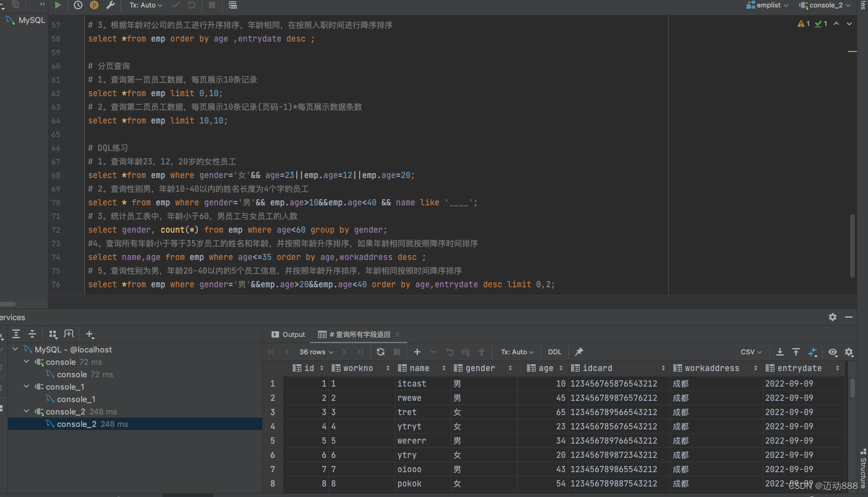Open the wrench settings icon in editor toolbar
Image resolution: width=868 pixels, height=497 pixels.
tap(110, 5)
